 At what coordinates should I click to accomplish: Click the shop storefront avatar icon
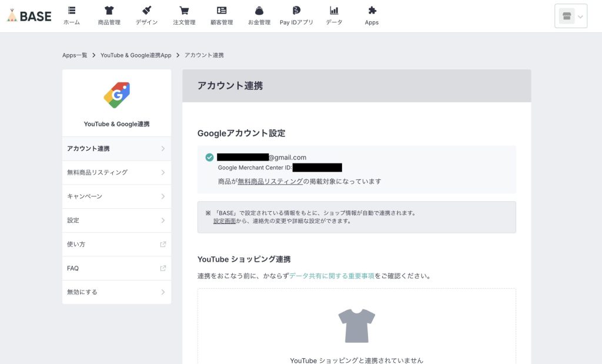[x=567, y=16]
